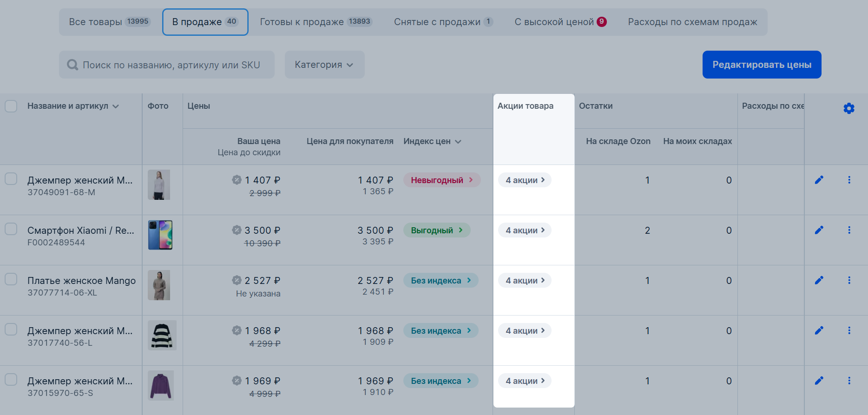The image size is (868, 415).
Task: Open three-dot menu for Смартфон Xiaomi row
Action: [849, 230]
